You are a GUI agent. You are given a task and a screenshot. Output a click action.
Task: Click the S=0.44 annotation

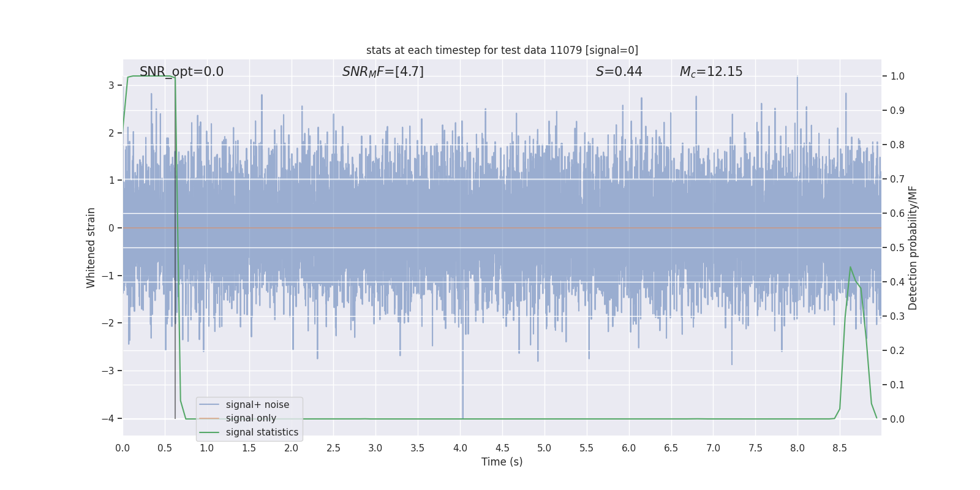point(619,72)
